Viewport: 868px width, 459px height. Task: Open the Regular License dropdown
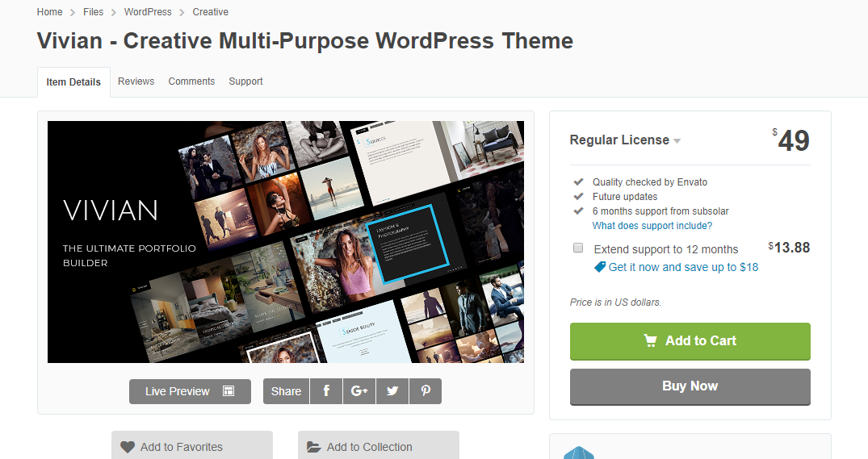click(x=625, y=140)
